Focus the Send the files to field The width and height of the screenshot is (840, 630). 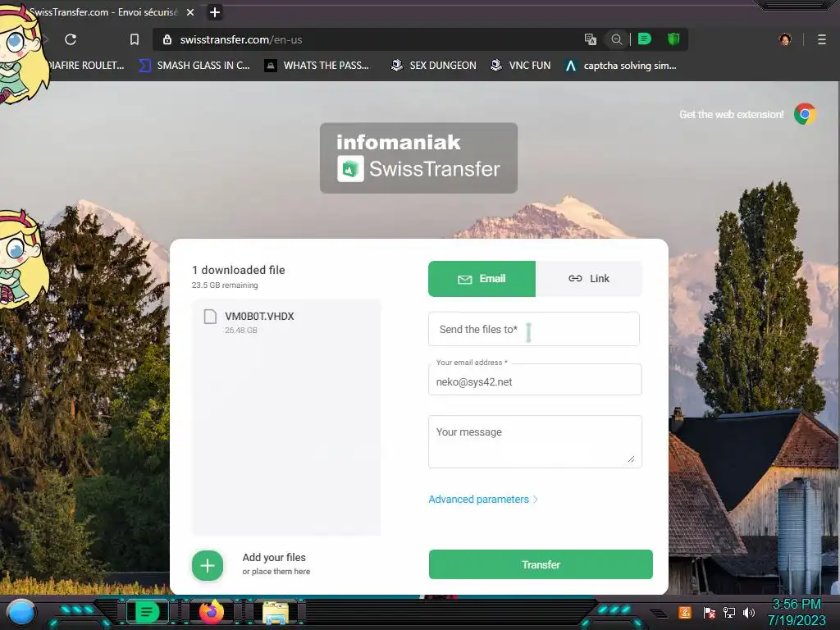[533, 329]
